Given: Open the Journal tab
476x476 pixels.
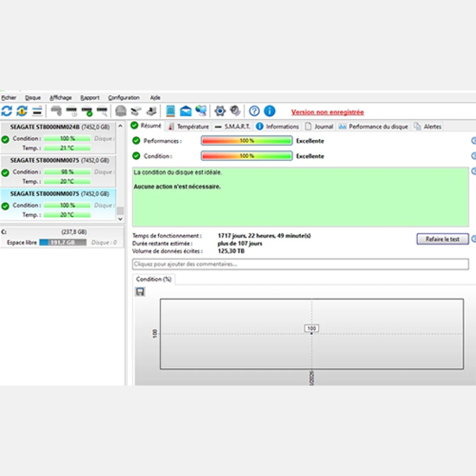Looking at the screenshot, I should click(319, 127).
